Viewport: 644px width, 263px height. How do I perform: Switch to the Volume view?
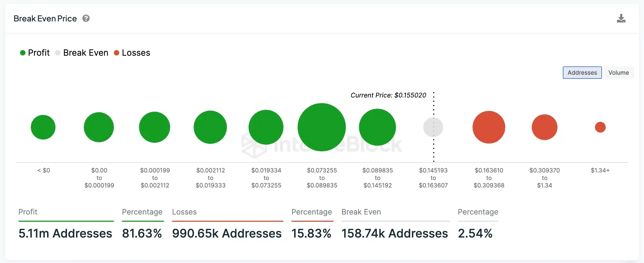pos(618,73)
